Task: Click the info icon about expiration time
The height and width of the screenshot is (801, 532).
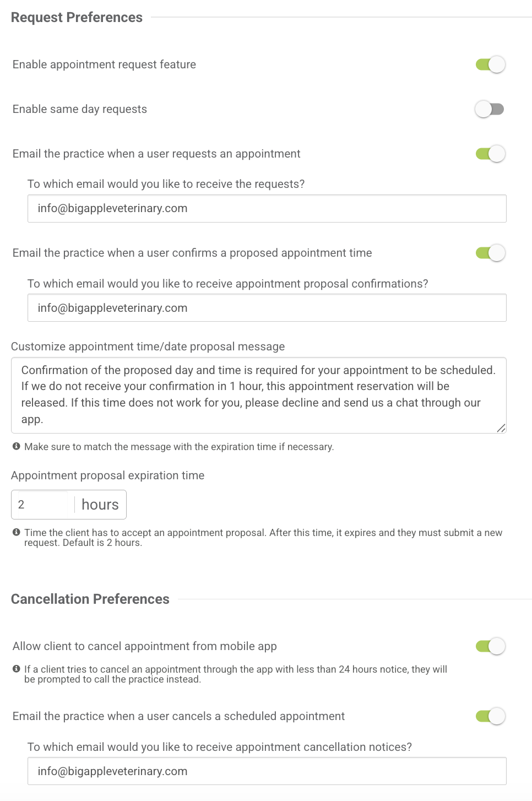Action: click(x=17, y=532)
